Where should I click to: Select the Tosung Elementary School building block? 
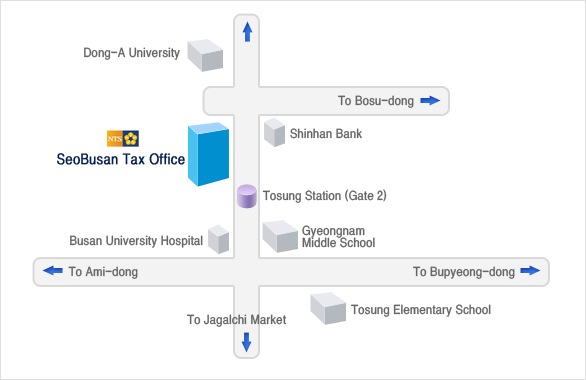328,308
